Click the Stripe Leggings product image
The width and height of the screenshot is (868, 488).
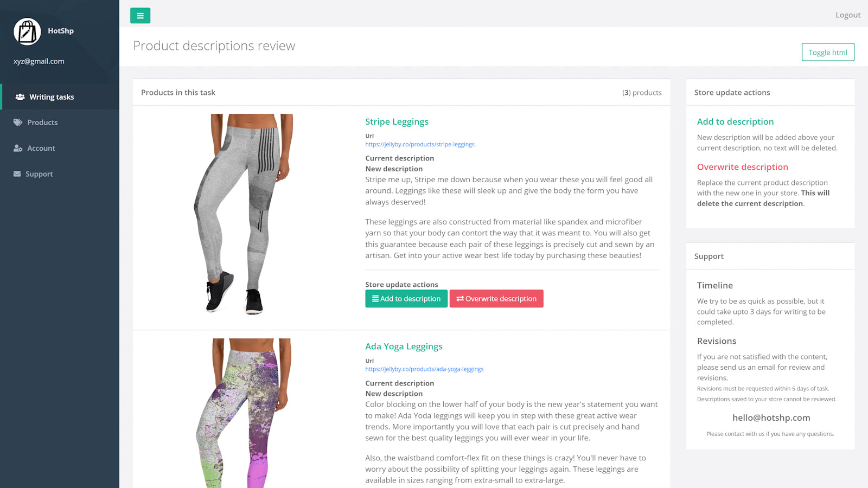244,214
